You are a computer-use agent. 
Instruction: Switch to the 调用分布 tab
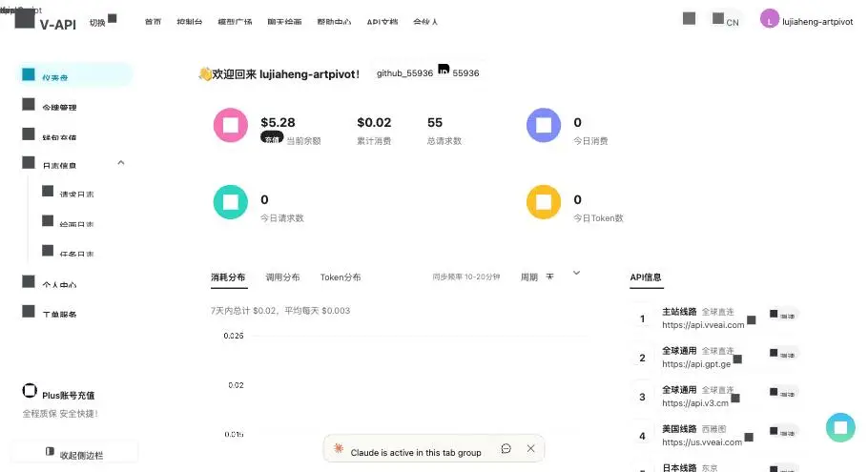point(282,277)
